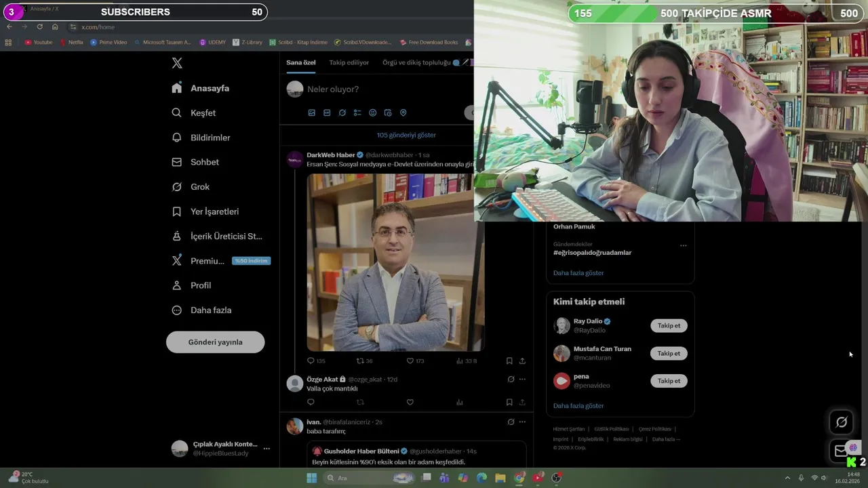Follow pena with Takip et

[669, 381]
